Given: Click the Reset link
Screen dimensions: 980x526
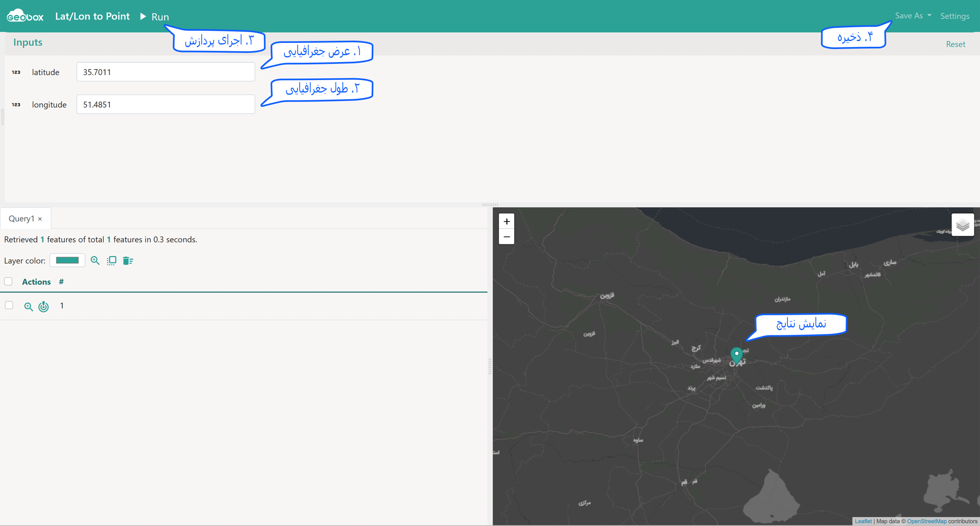Looking at the screenshot, I should (x=955, y=44).
